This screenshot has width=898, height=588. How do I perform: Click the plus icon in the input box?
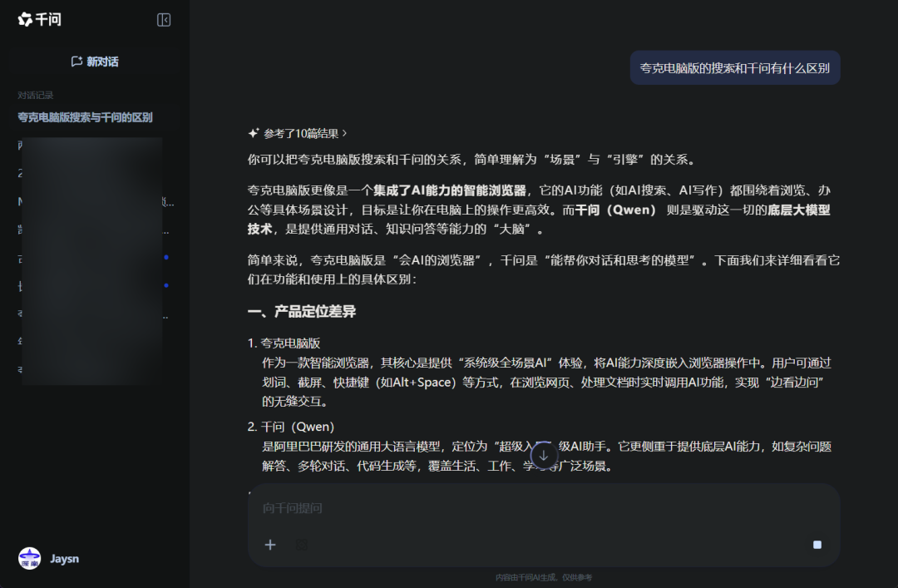[269, 545]
